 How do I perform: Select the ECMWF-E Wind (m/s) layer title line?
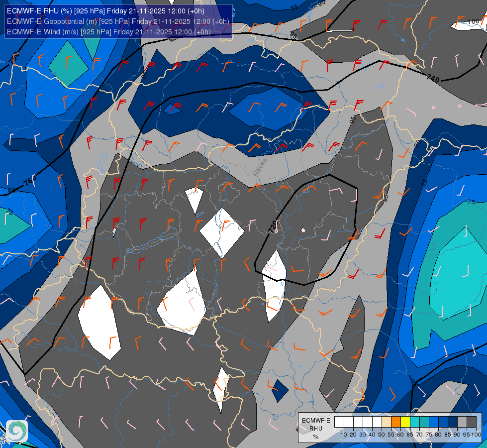pyautogui.click(x=109, y=32)
